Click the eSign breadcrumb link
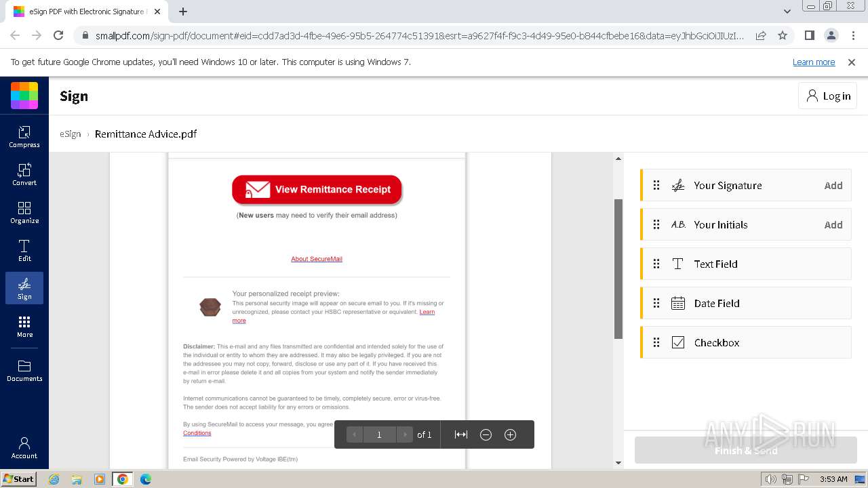Image resolution: width=868 pixels, height=488 pixels. (71, 134)
